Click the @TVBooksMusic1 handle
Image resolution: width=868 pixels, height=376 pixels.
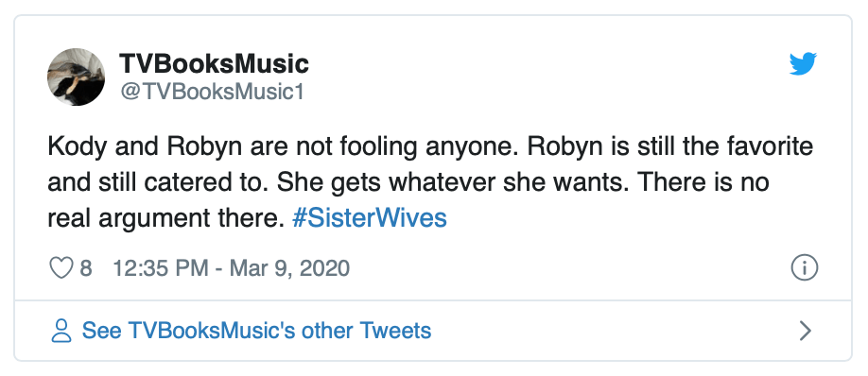(x=212, y=92)
